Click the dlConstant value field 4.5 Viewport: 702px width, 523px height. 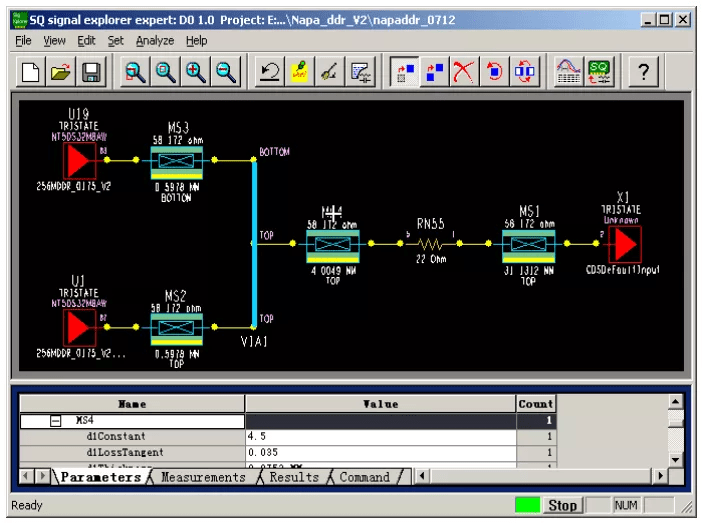pos(380,437)
